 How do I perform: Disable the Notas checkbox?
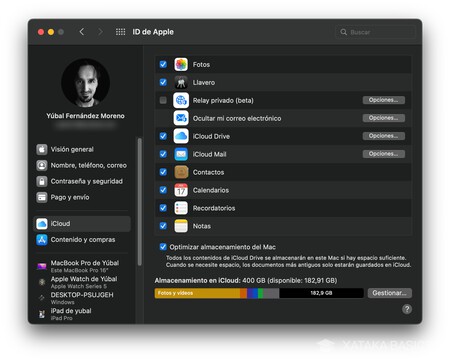click(163, 226)
